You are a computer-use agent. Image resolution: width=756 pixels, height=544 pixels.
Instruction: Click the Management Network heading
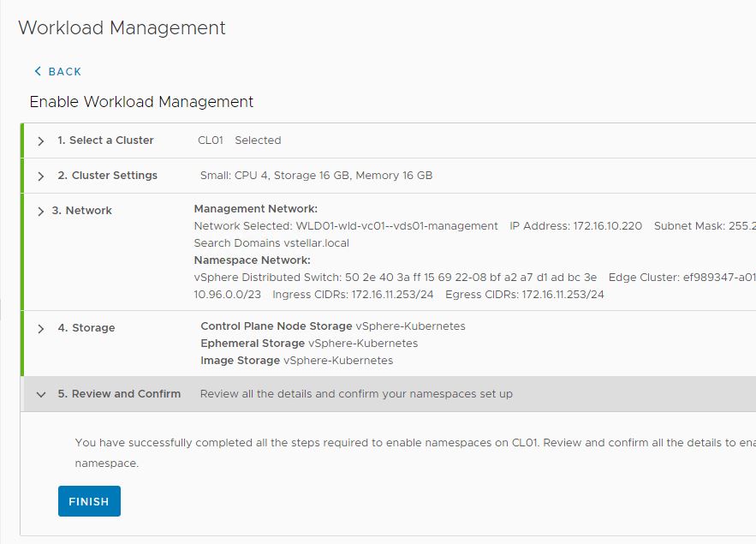255,208
